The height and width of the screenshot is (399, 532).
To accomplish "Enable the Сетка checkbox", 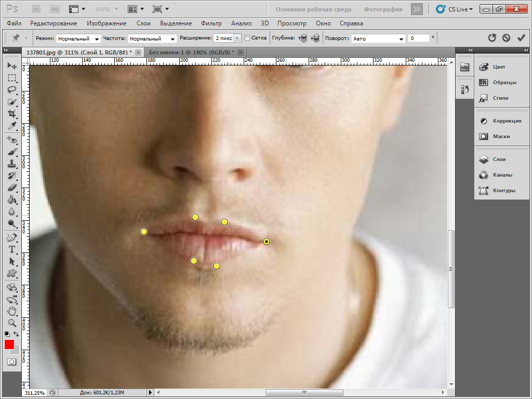I will [x=247, y=38].
